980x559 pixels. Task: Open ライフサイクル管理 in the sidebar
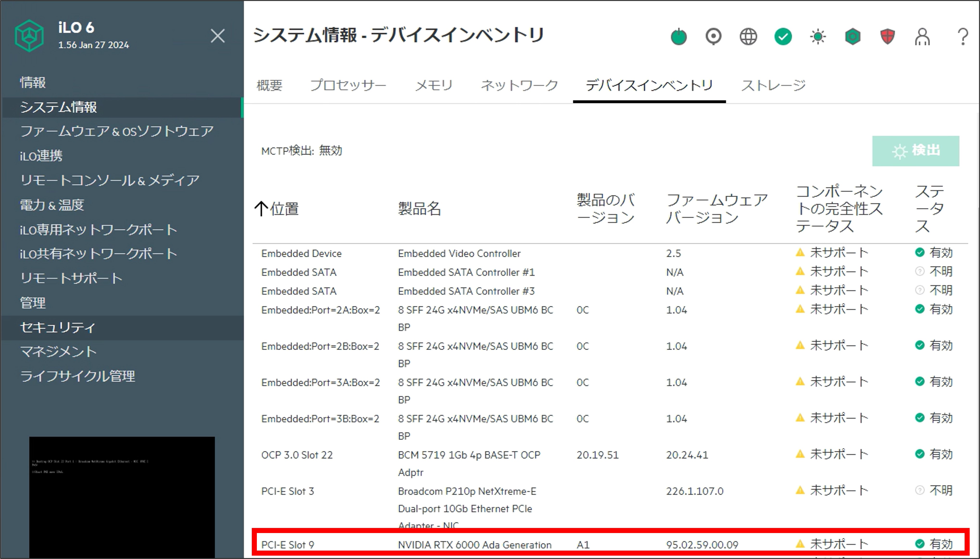tap(77, 376)
